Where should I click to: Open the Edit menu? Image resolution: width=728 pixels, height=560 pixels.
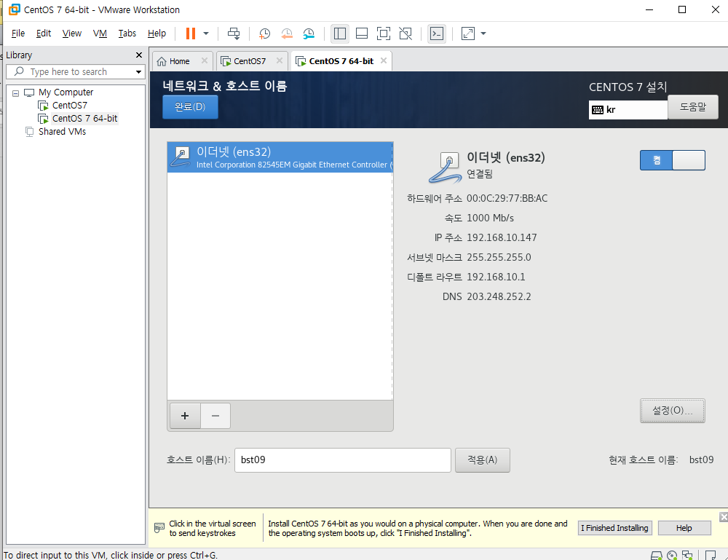[x=44, y=33]
